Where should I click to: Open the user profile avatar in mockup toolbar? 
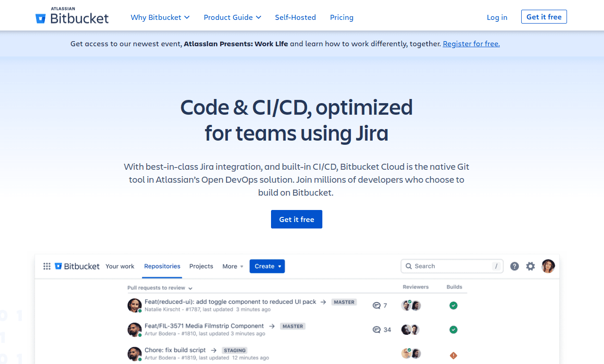point(548,266)
